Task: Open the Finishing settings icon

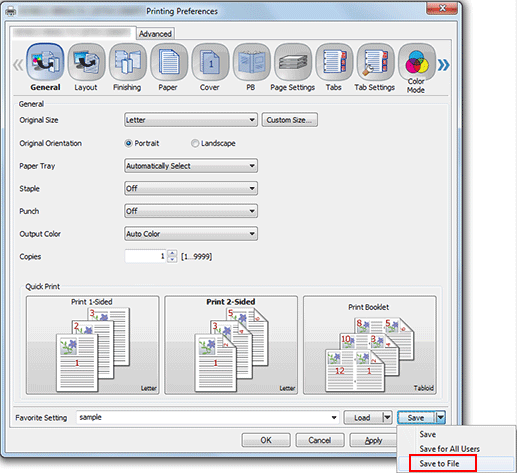Action: coord(128,62)
